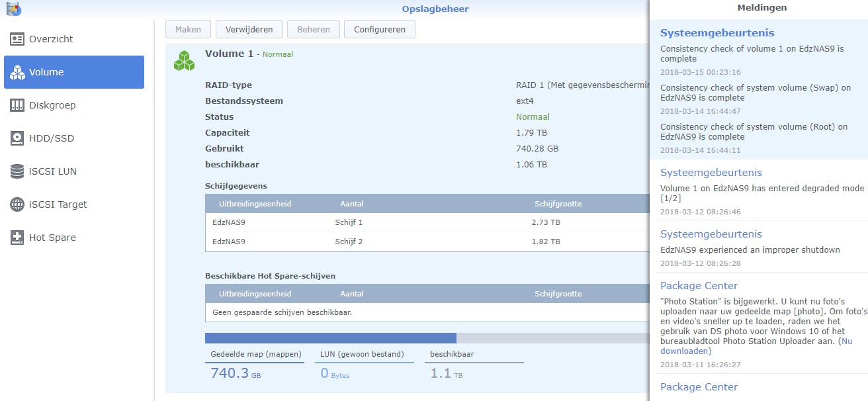Click the iSCSI LUN database icon
The height and width of the screenshot is (401, 868).
coord(17,171)
